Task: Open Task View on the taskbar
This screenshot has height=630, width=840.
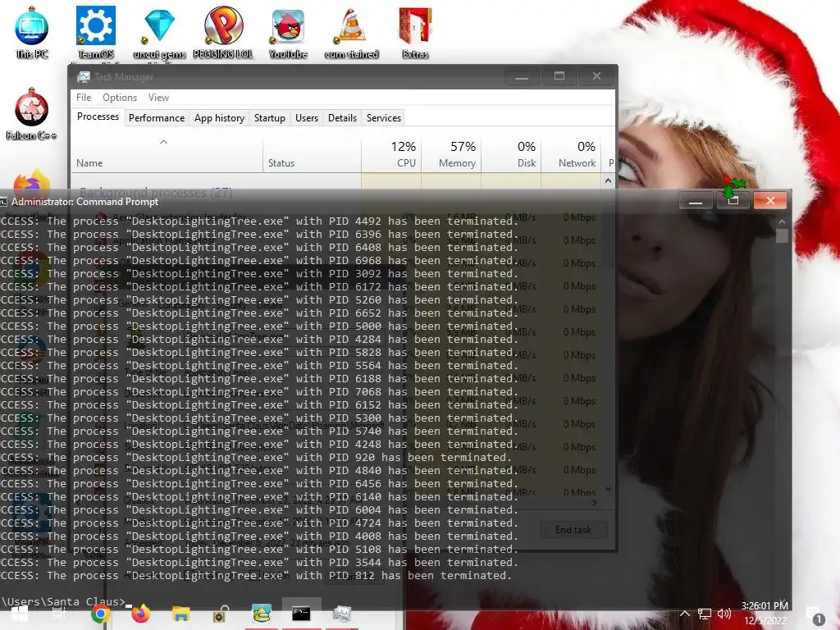Action: [x=59, y=614]
